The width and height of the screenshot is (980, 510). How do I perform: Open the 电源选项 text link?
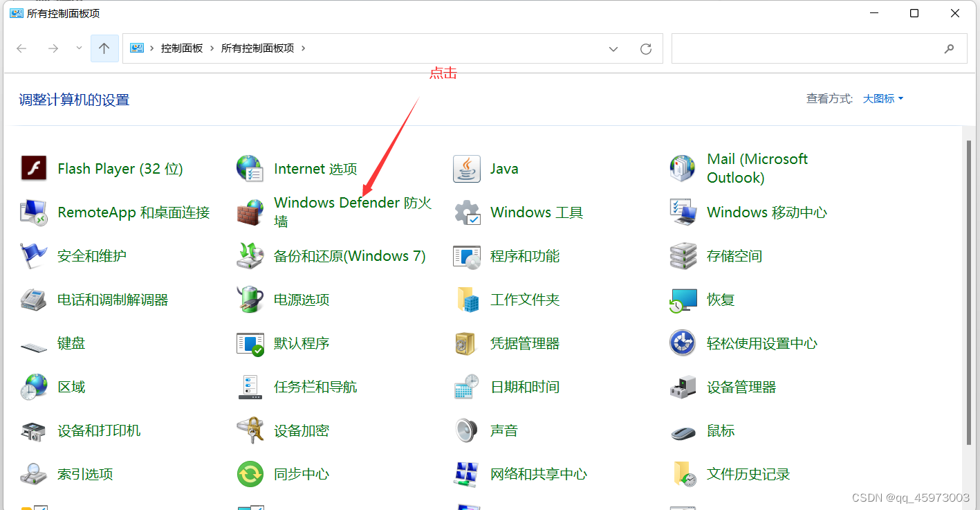pos(302,300)
